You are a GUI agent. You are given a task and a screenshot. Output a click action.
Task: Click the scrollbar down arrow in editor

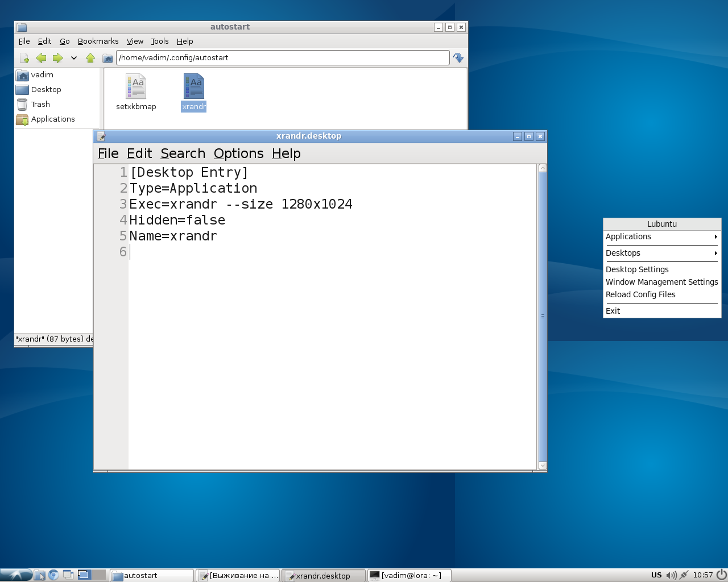point(543,465)
